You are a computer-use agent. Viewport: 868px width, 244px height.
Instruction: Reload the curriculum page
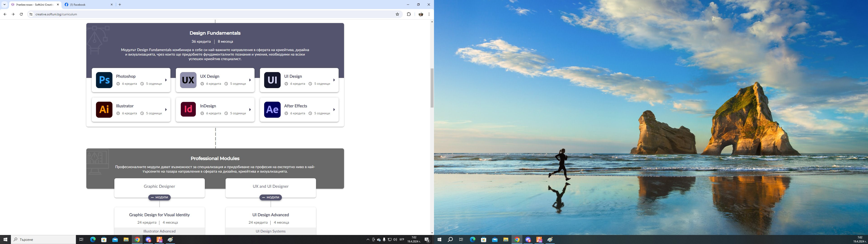point(21,14)
